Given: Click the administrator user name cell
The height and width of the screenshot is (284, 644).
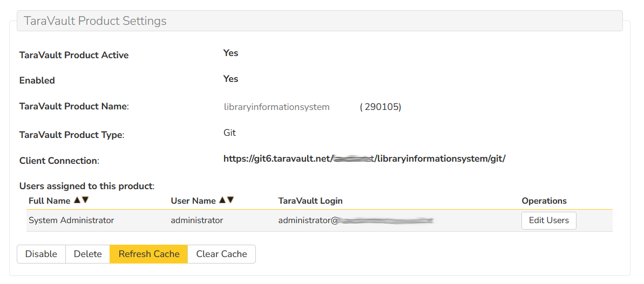Looking at the screenshot, I should (x=196, y=220).
